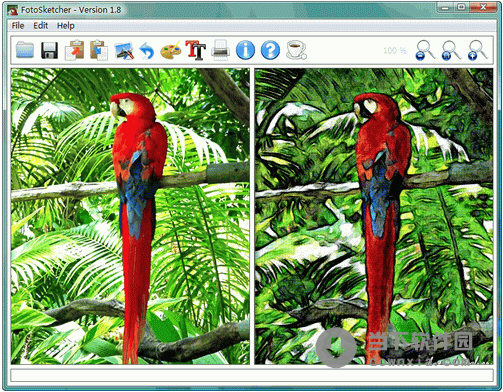Screen dimensions: 503x392
Task: Undo the last action with the blue arrow
Action: (x=147, y=51)
